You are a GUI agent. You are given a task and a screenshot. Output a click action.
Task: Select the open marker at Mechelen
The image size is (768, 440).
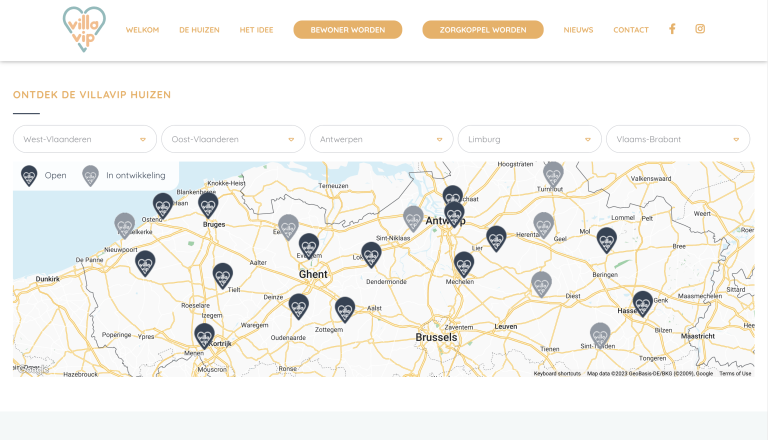coord(463,265)
